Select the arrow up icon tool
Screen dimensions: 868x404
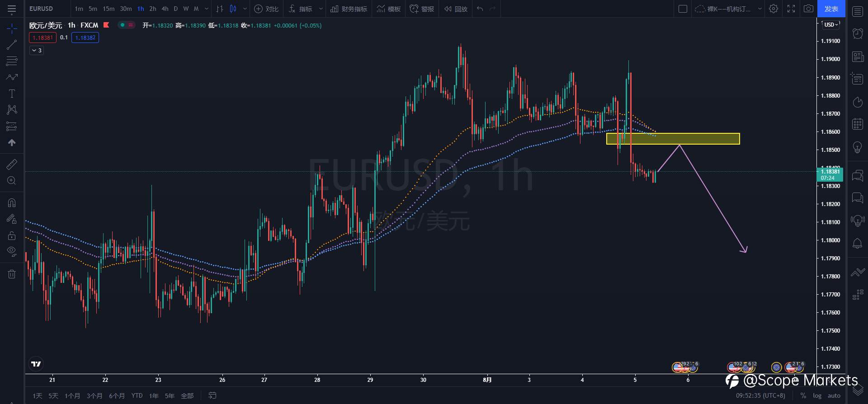point(12,142)
